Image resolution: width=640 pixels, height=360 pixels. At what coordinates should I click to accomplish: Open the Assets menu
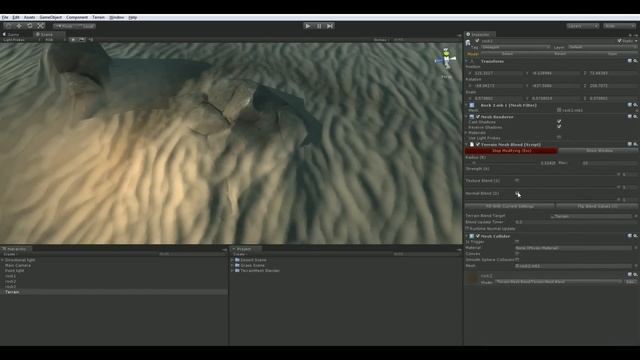click(x=29, y=18)
